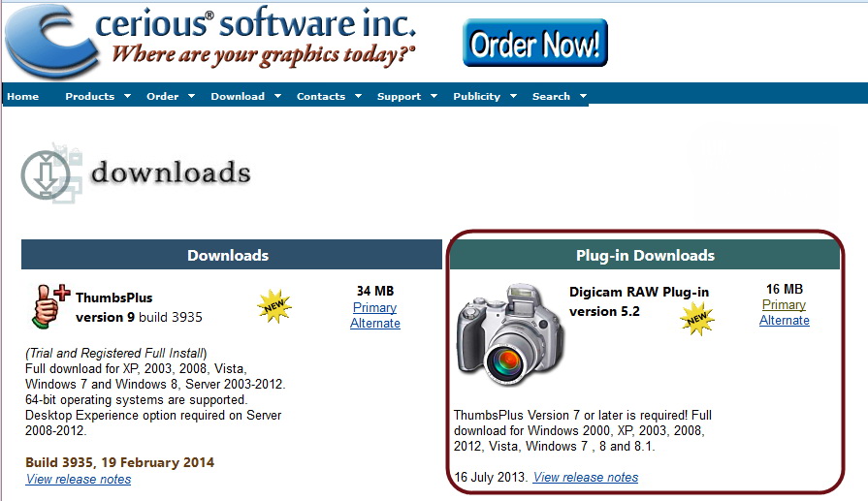Image resolution: width=868 pixels, height=501 pixels.
Task: Click Primary link for Digicam RAW 16 MB download
Action: click(x=784, y=304)
